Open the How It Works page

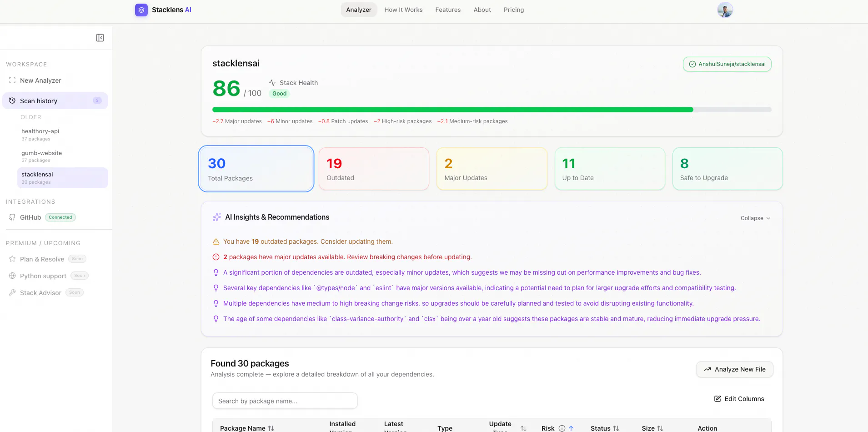point(403,10)
